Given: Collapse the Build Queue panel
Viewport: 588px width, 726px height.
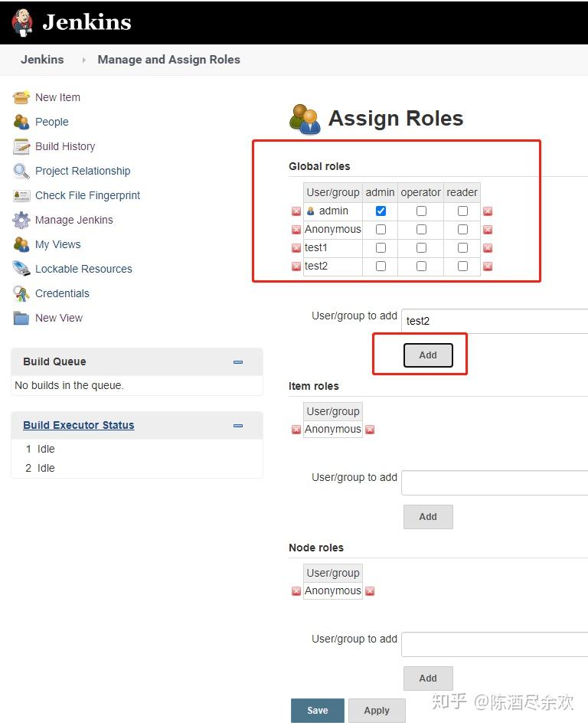Looking at the screenshot, I should (238, 362).
